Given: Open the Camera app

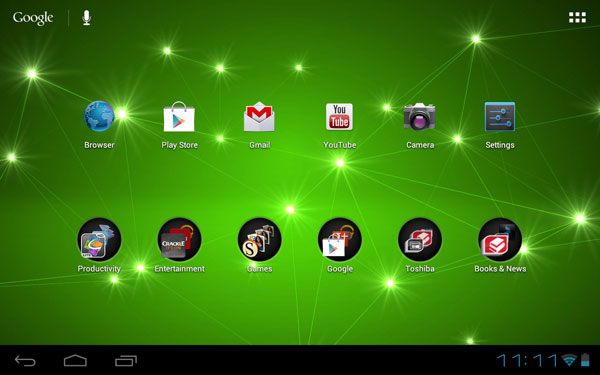Looking at the screenshot, I should click(x=419, y=116).
